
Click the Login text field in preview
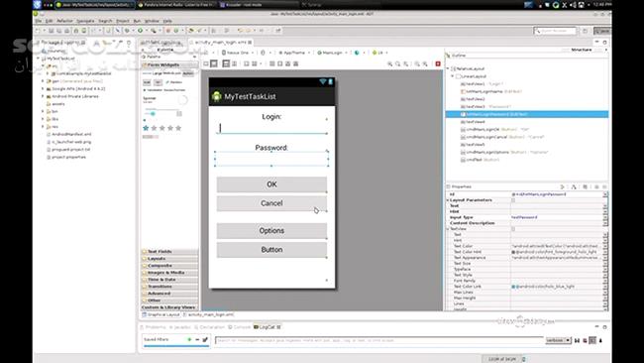click(x=271, y=128)
